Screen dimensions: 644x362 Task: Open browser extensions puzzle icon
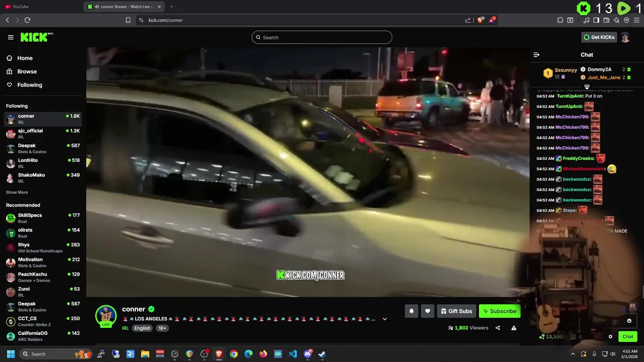pyautogui.click(x=560, y=20)
